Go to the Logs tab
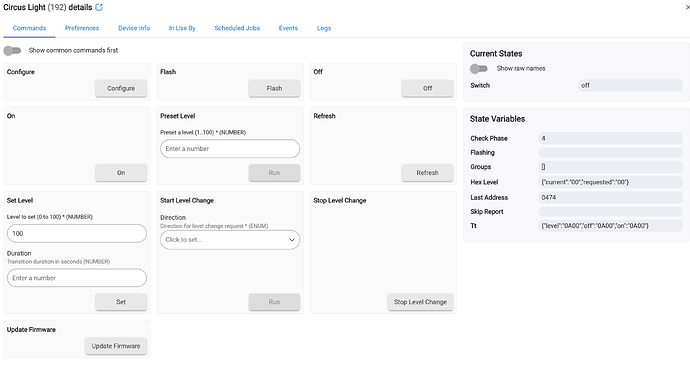 [x=324, y=28]
